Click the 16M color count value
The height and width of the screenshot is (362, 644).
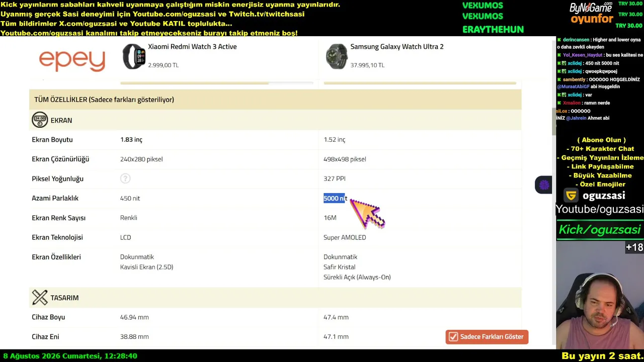click(330, 218)
